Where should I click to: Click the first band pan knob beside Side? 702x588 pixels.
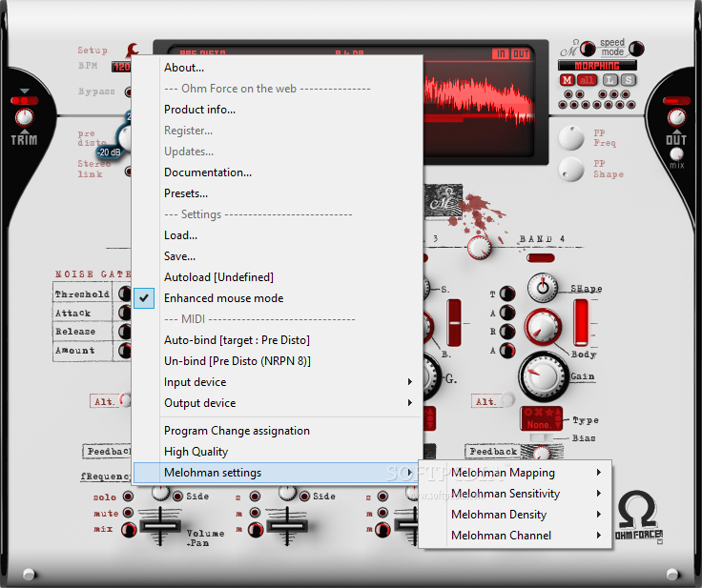pos(160,493)
